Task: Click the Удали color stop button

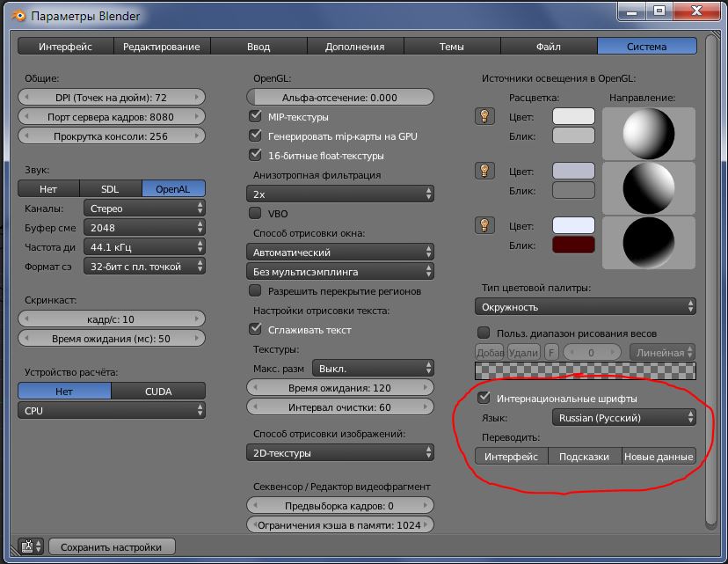Action: [x=524, y=353]
